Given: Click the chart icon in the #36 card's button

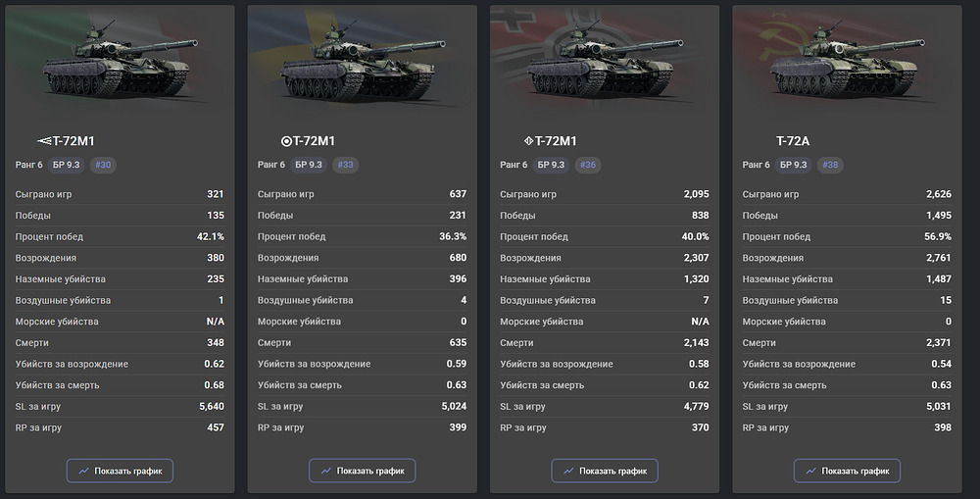Looking at the screenshot, I should click(568, 471).
